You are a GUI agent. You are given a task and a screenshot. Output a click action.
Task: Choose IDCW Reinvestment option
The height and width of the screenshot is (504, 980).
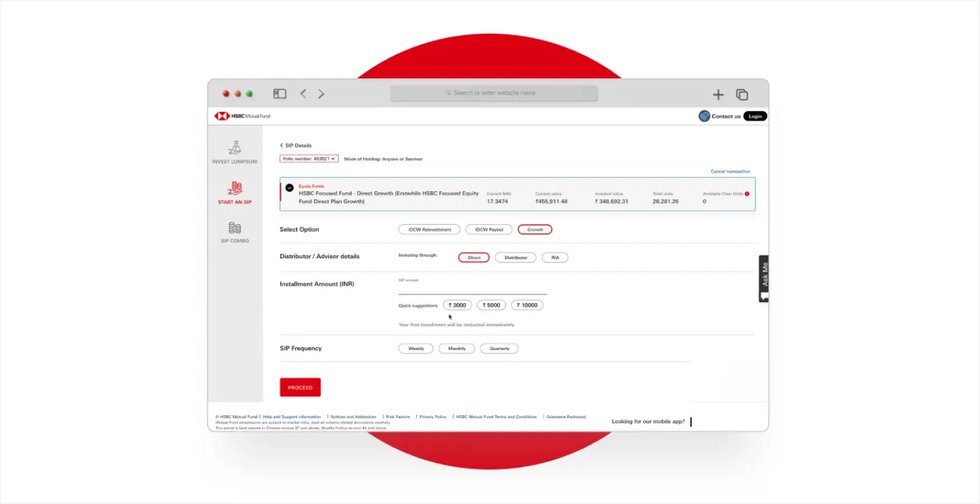pos(429,230)
